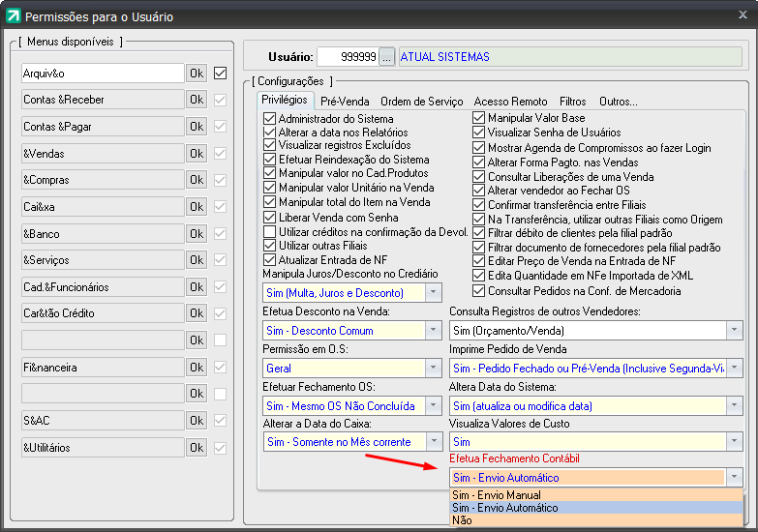The image size is (758, 532).
Task: Open Efetua Desconto na Venda dropdown
Action: pos(433,331)
